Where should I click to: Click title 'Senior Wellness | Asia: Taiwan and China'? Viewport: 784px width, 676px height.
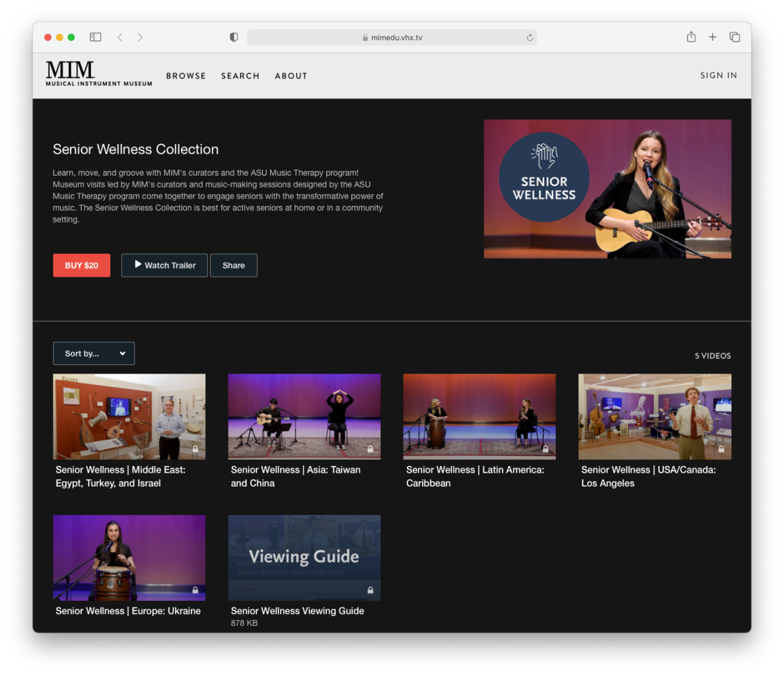point(295,477)
